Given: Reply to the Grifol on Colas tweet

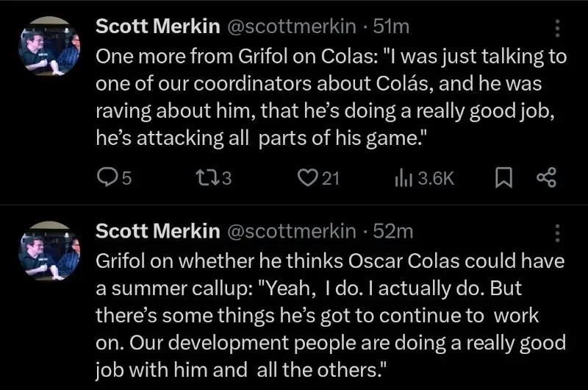Looking at the screenshot, I should click(108, 177).
